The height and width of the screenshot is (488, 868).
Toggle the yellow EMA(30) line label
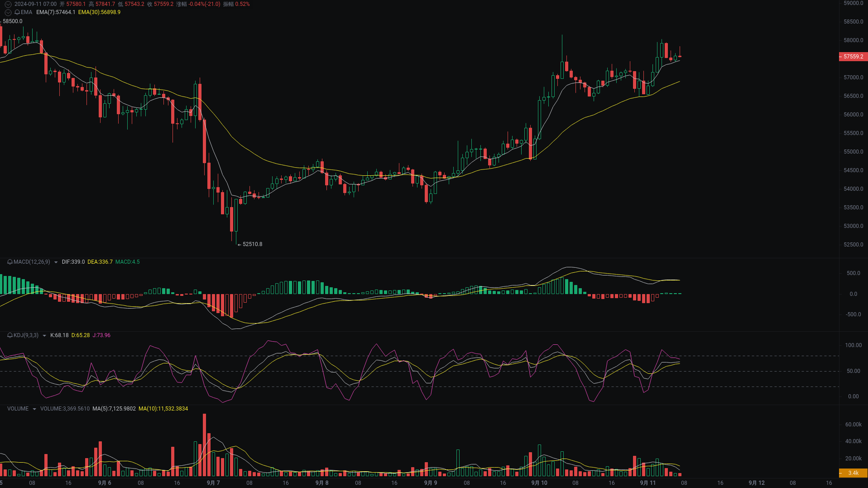[x=100, y=12]
